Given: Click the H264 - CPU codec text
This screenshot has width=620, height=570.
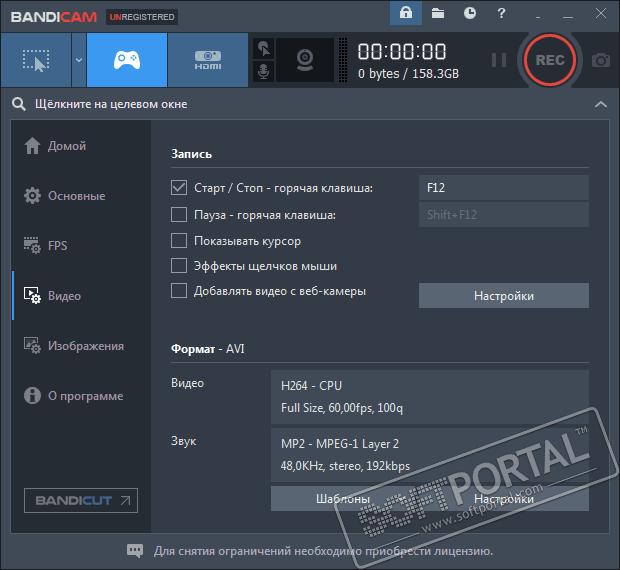Looking at the screenshot, I should tap(311, 385).
